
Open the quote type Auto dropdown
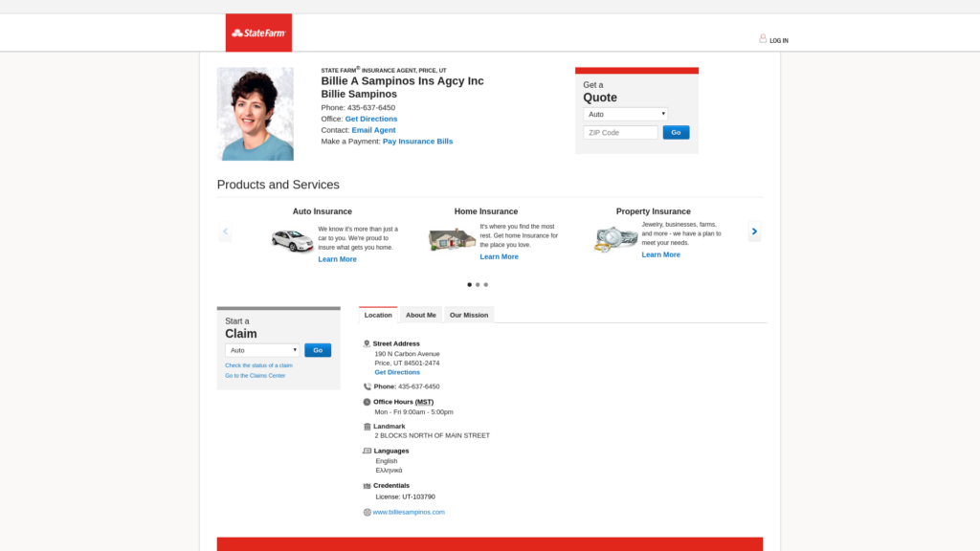pos(626,115)
